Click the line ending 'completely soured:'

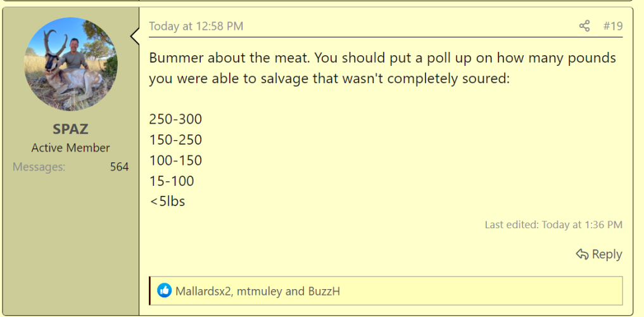pyautogui.click(x=329, y=79)
